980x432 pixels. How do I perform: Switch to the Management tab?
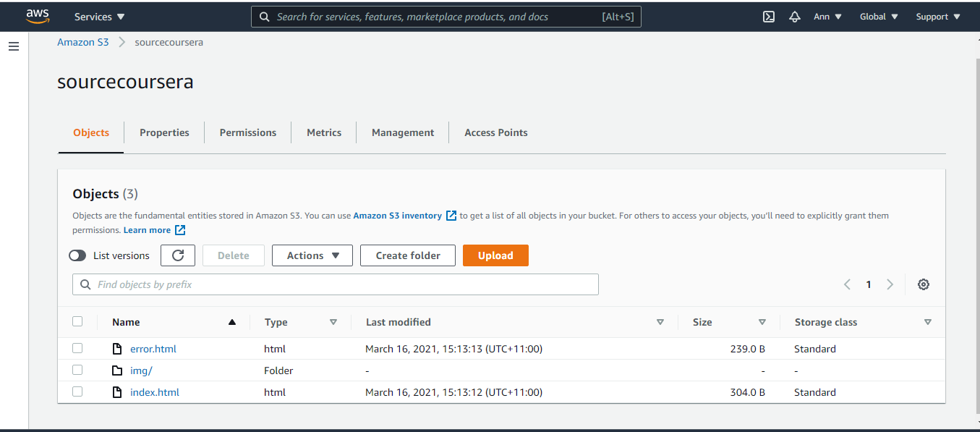pyautogui.click(x=403, y=132)
